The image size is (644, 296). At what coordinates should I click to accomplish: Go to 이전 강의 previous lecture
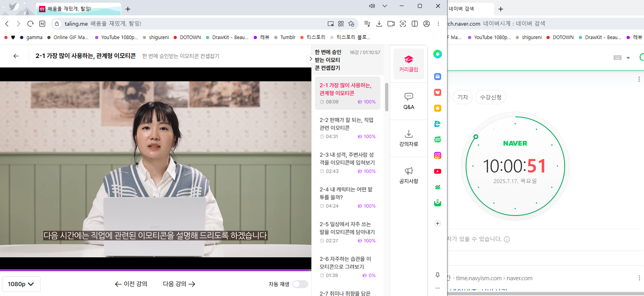[x=131, y=284]
